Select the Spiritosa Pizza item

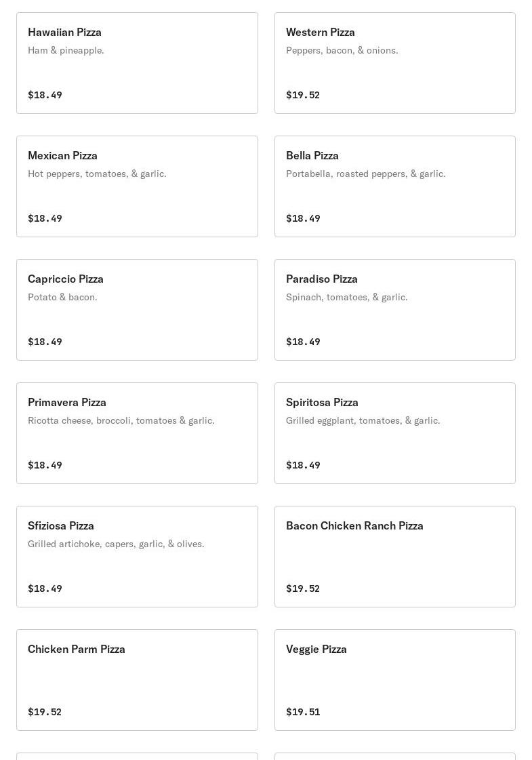coord(395,433)
